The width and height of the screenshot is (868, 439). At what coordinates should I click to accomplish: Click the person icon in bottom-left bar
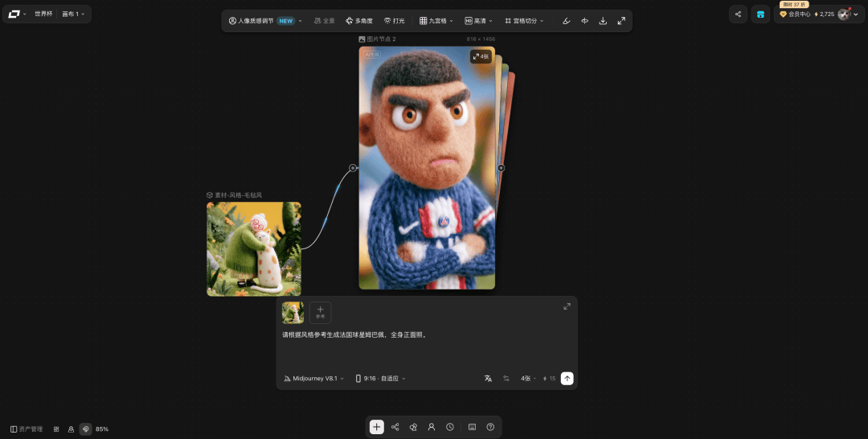[71, 429]
